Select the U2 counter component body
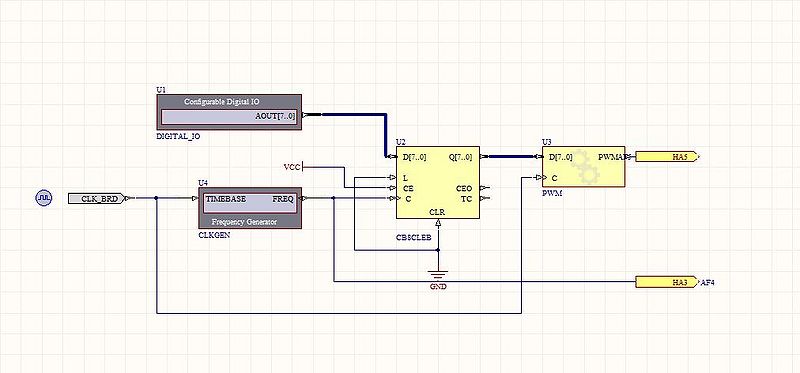Screen dimensions: 800x373 [x=438, y=182]
